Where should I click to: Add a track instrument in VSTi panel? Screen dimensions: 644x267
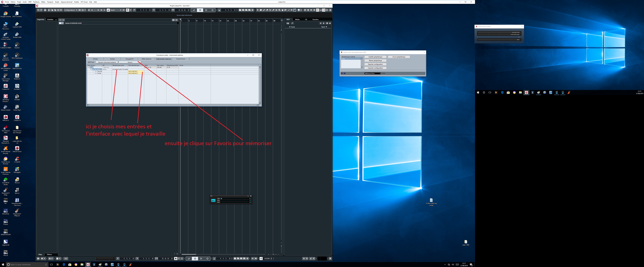click(x=288, y=23)
